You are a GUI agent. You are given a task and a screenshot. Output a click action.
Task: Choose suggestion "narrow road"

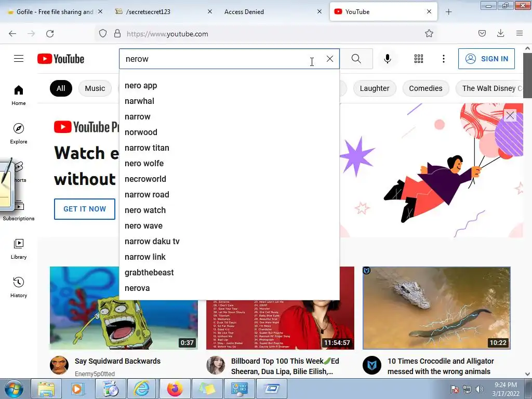tap(229, 195)
